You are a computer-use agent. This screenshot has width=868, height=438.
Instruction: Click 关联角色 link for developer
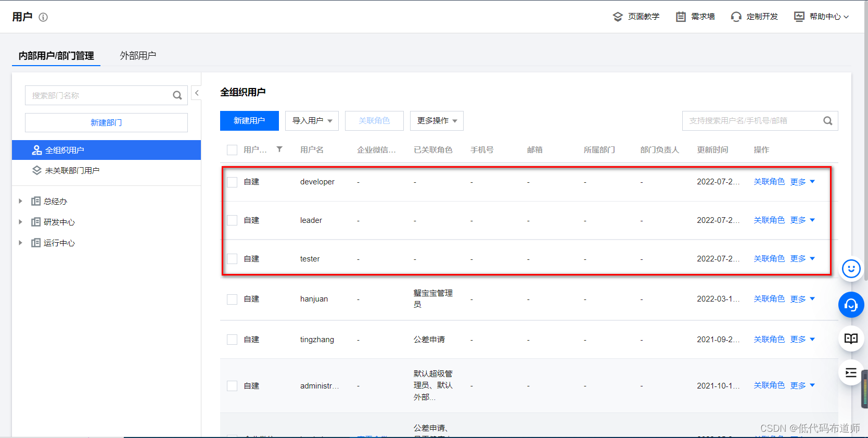(x=769, y=182)
